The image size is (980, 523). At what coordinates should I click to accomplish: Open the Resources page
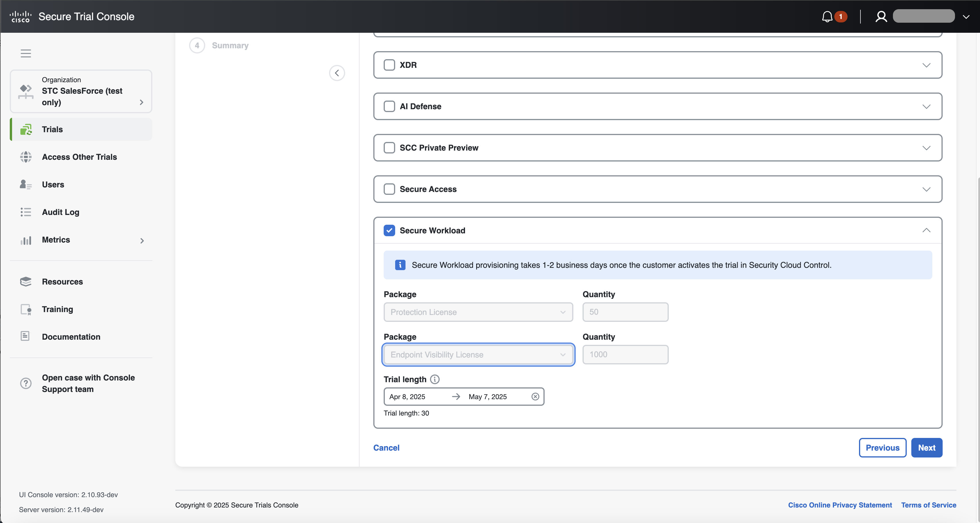62,281
